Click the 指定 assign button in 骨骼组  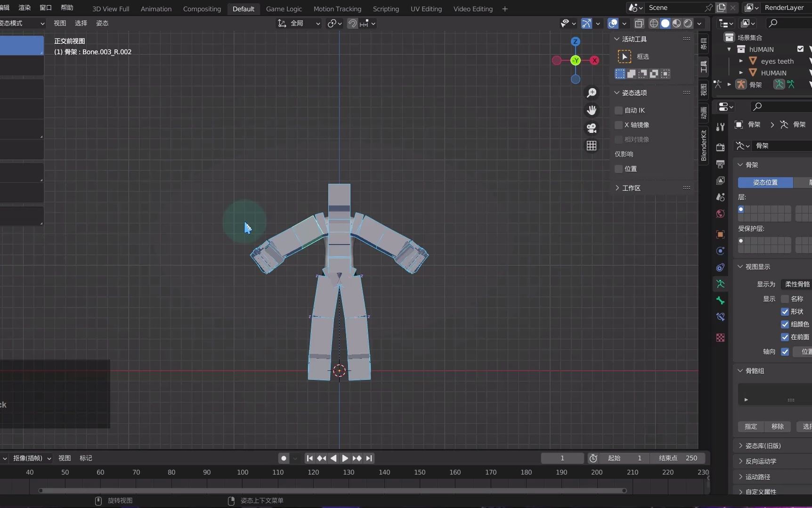point(750,426)
